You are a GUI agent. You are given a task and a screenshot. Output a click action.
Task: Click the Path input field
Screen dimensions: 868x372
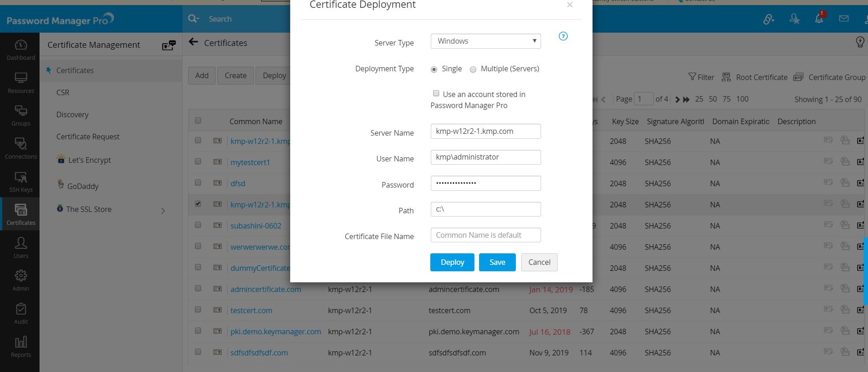pos(485,209)
